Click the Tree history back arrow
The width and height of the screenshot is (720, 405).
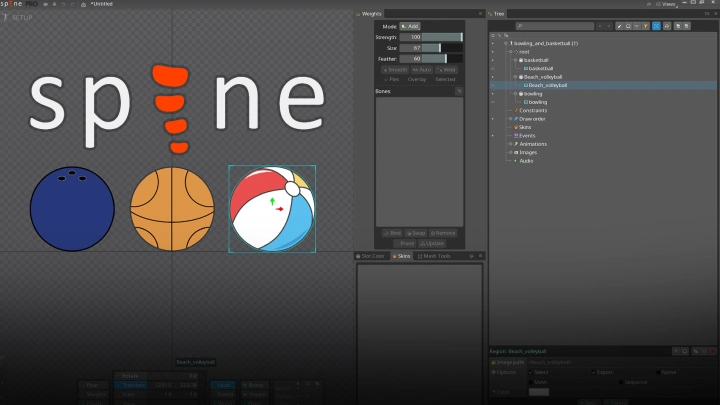click(600, 26)
